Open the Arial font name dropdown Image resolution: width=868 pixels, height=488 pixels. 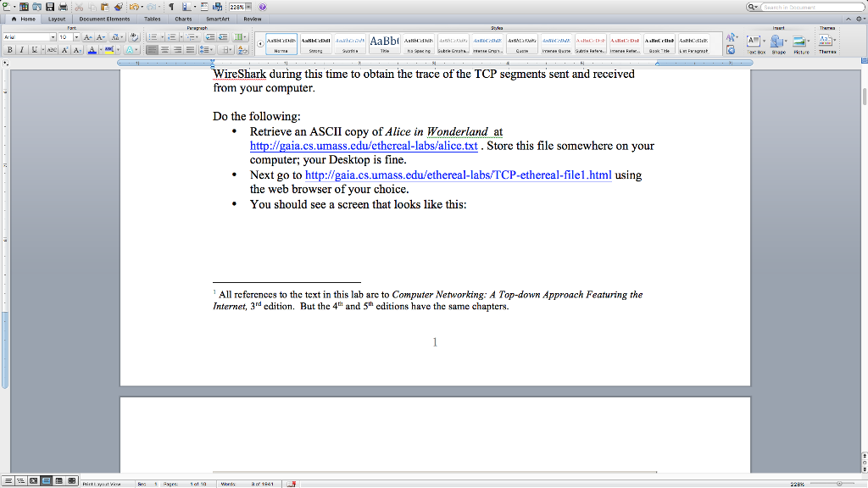(53, 37)
